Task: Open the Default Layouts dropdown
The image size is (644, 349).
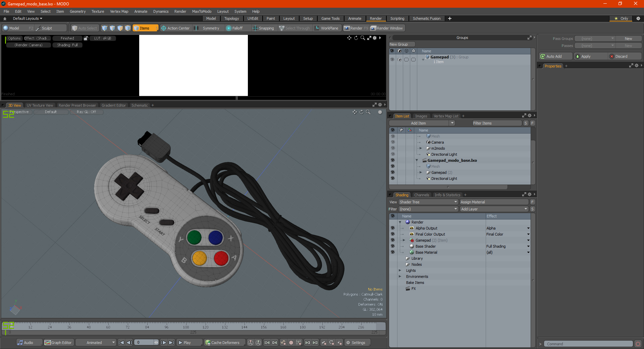Action: [x=28, y=18]
